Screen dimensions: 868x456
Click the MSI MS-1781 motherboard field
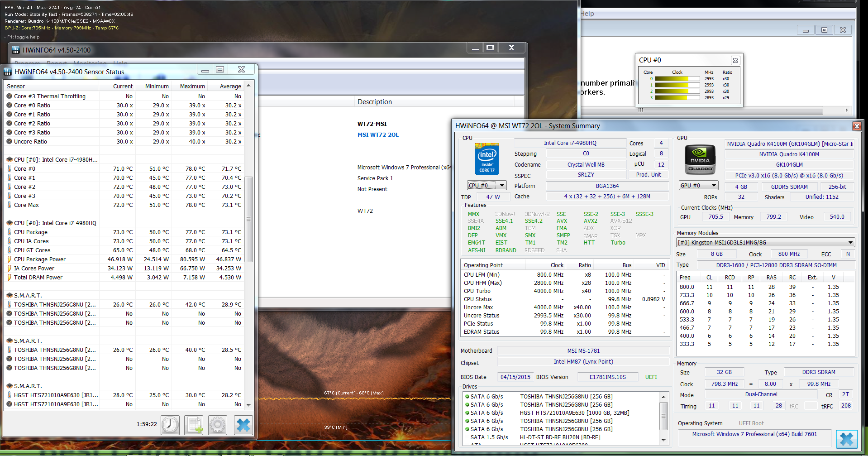pyautogui.click(x=583, y=350)
